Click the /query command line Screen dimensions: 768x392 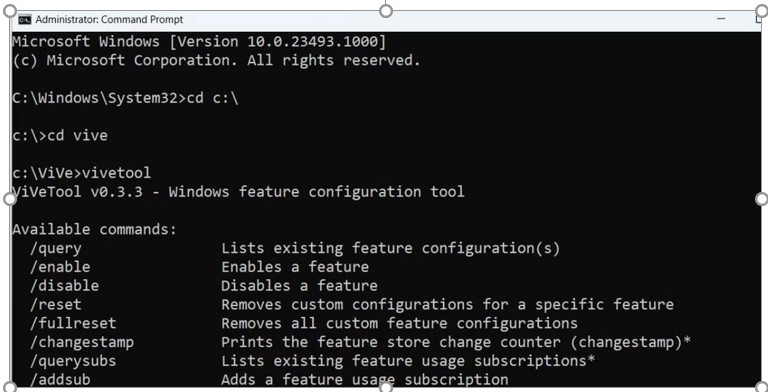coord(294,248)
